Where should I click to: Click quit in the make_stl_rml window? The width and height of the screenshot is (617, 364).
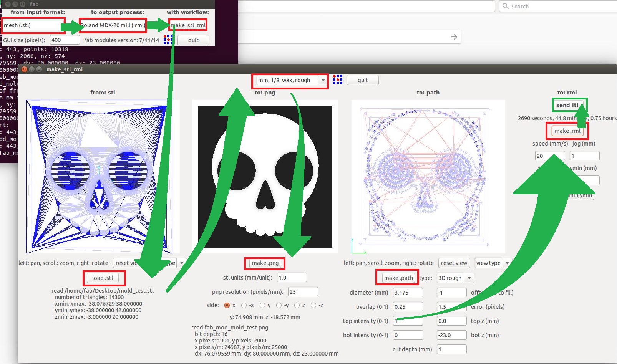click(x=363, y=80)
